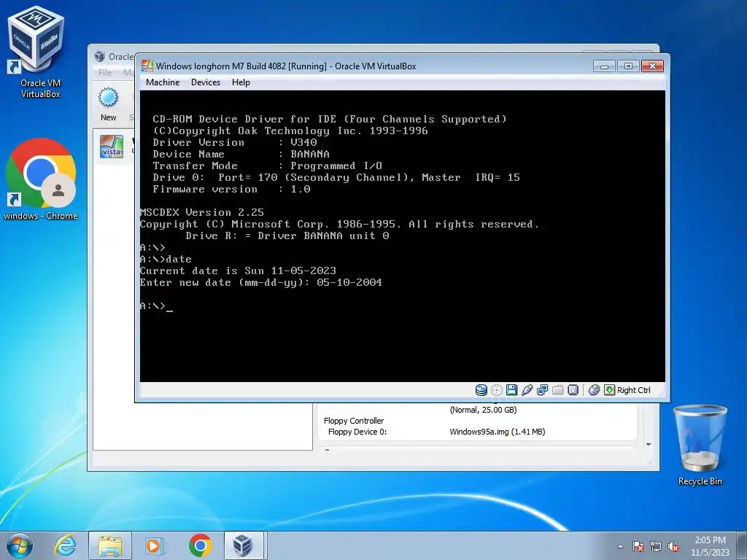This screenshot has width=747, height=560.
Task: Open Oracle VM VirtualBox desktop shortcut
Action: (36, 52)
